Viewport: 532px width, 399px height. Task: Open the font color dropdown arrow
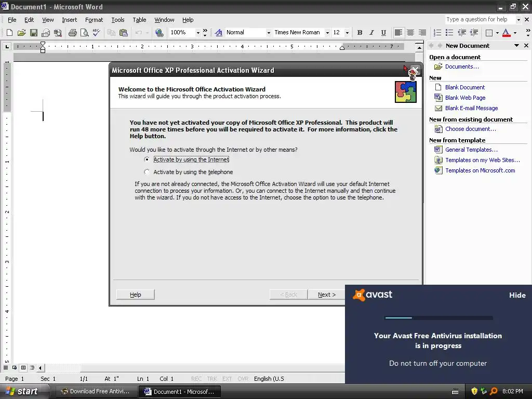tap(515, 33)
